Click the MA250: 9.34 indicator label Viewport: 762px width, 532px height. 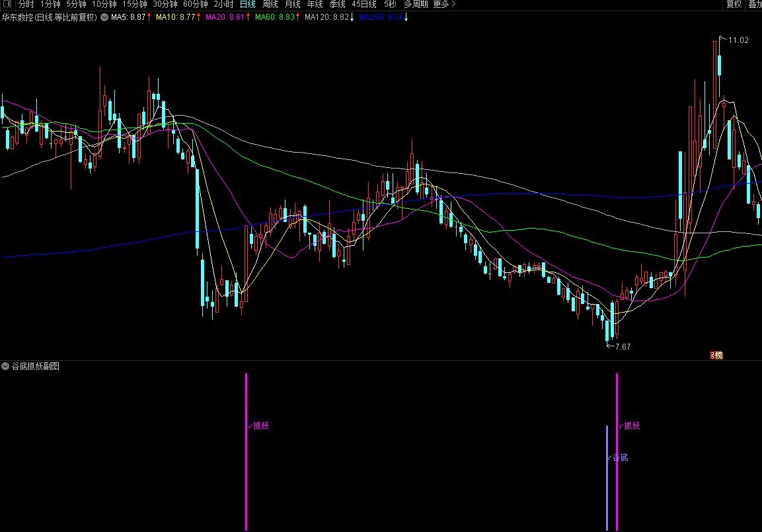381,17
